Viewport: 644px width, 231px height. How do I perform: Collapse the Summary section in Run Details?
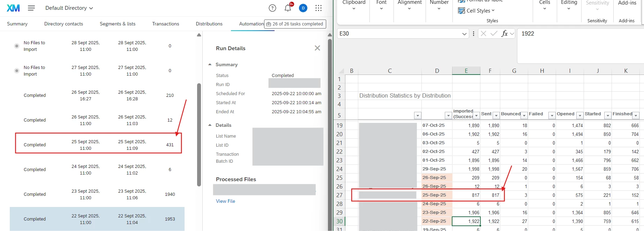pos(210,64)
